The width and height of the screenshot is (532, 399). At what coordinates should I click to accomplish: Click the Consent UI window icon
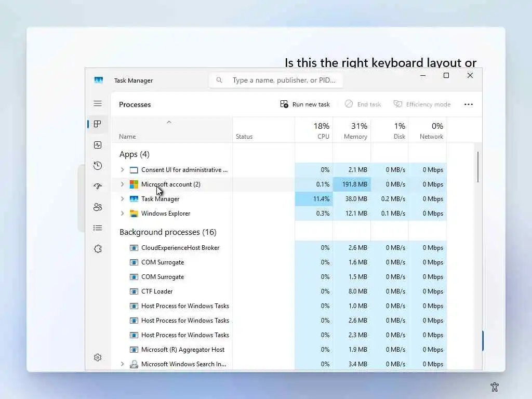click(134, 170)
